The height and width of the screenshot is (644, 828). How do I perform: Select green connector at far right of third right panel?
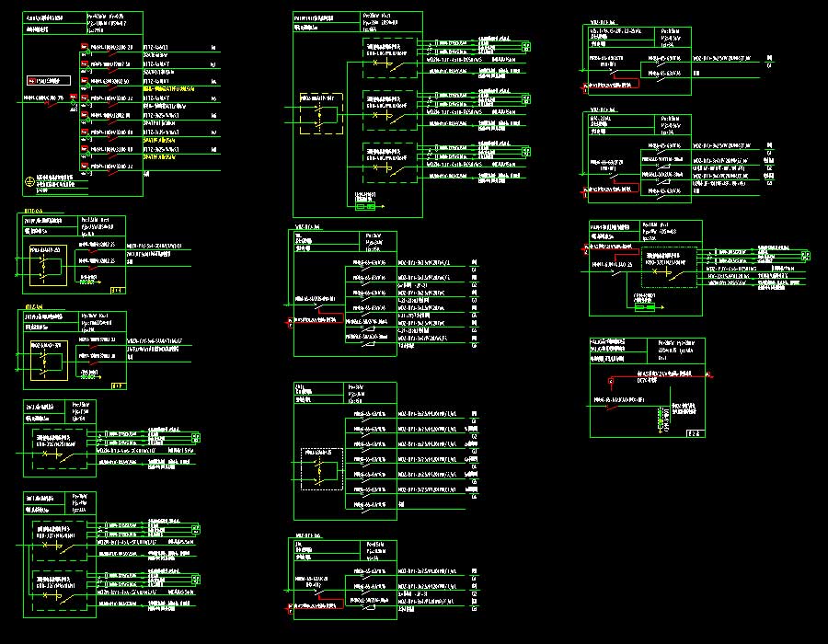806,256
